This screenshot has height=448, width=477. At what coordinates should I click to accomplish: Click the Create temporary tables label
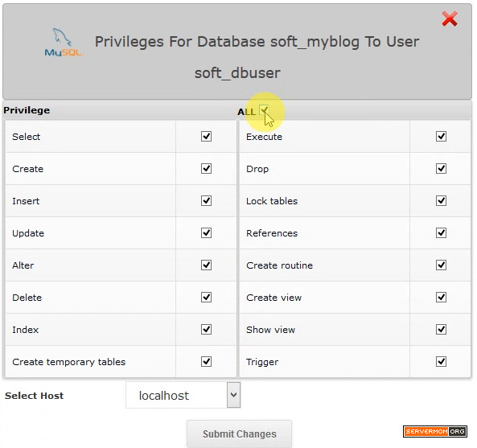(x=68, y=362)
